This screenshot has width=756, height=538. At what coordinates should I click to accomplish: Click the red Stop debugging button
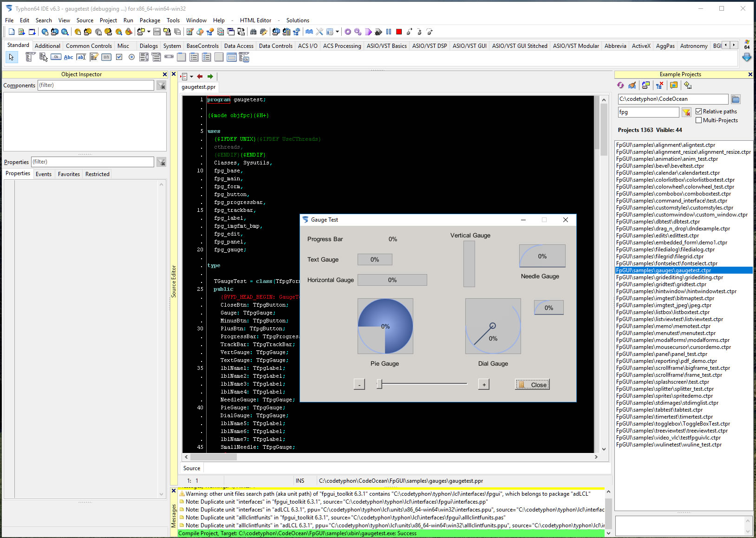[398, 32]
